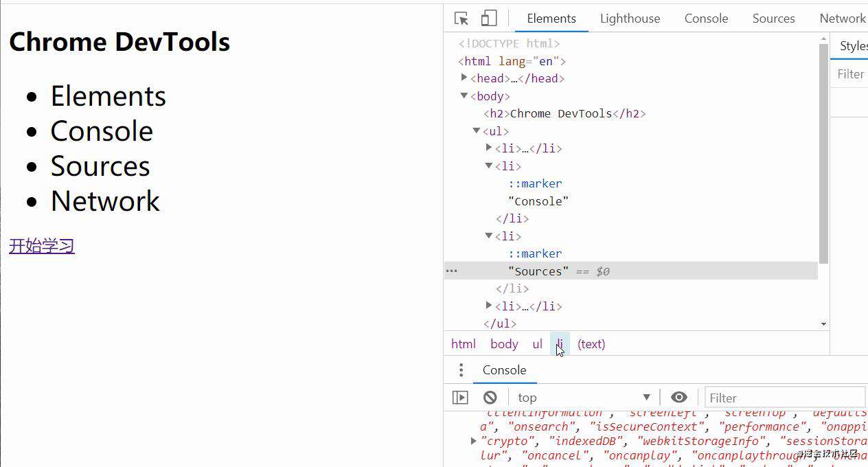Image resolution: width=868 pixels, height=467 pixels.
Task: Create a live expression with eye icon
Action: [678, 398]
